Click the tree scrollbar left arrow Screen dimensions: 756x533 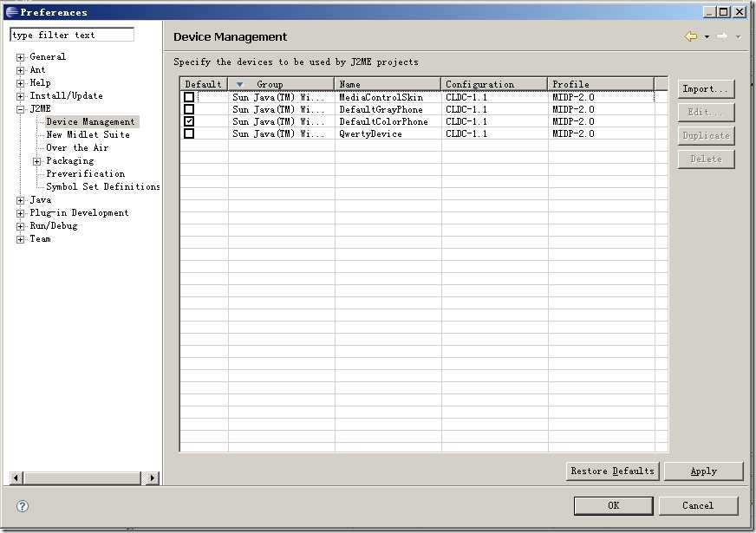click(16, 478)
